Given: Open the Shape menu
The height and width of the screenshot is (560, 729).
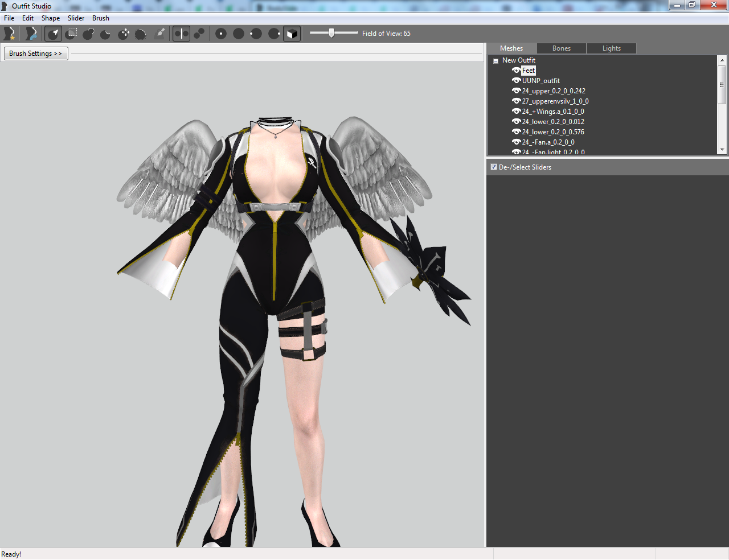Looking at the screenshot, I should point(51,18).
